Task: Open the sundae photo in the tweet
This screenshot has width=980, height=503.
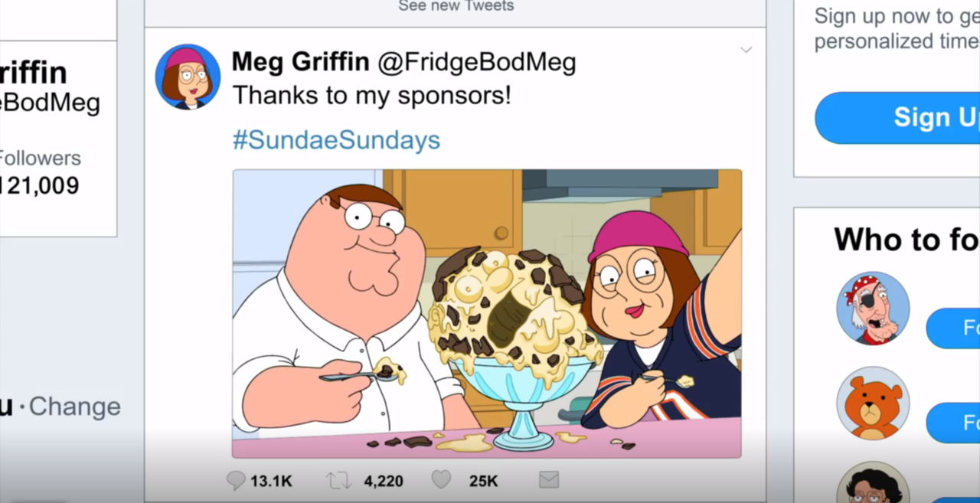Action: 487,314
